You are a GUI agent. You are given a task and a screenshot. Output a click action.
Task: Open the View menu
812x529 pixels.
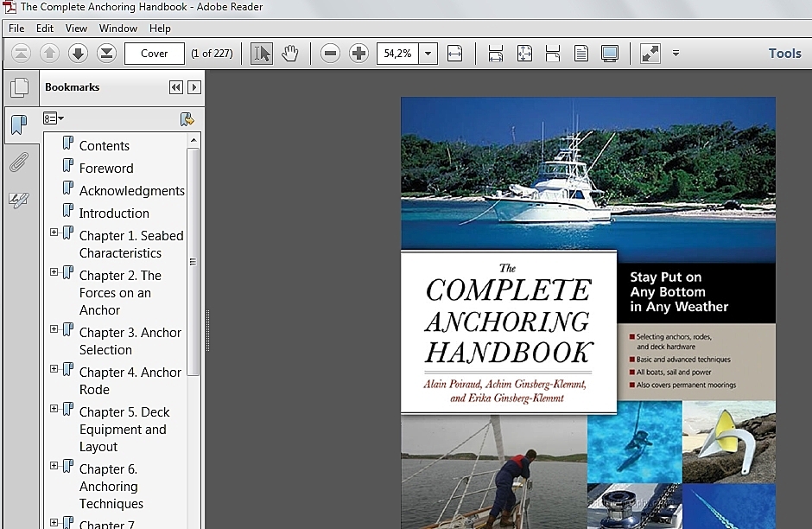coord(76,29)
